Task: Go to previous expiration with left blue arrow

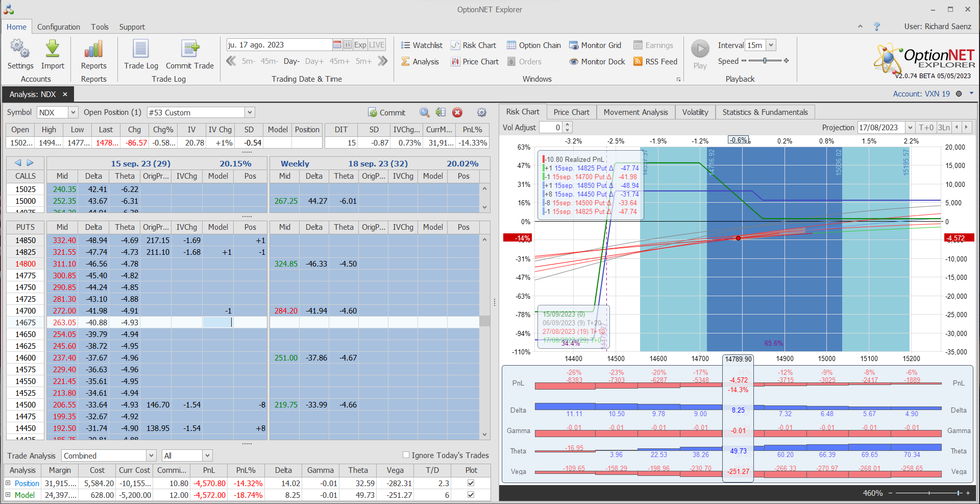Action: (x=18, y=163)
